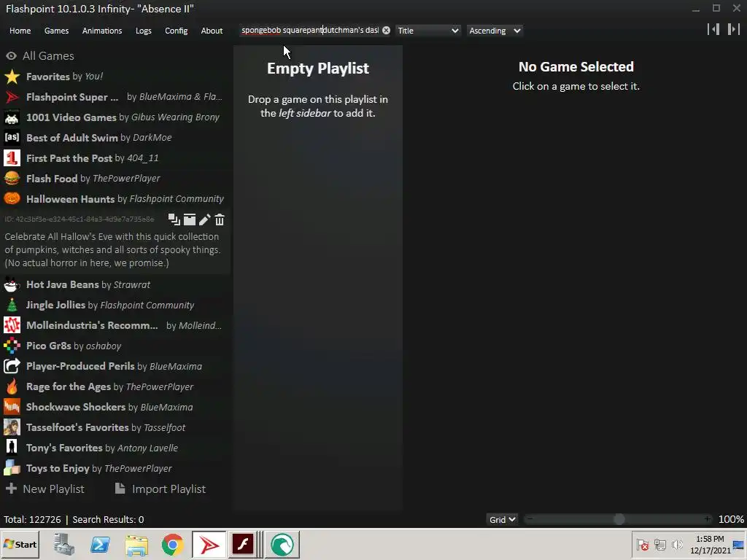Screen dimensions: 747x560
Task: Click the Flash Food burger icon
Action: pyautogui.click(x=12, y=179)
